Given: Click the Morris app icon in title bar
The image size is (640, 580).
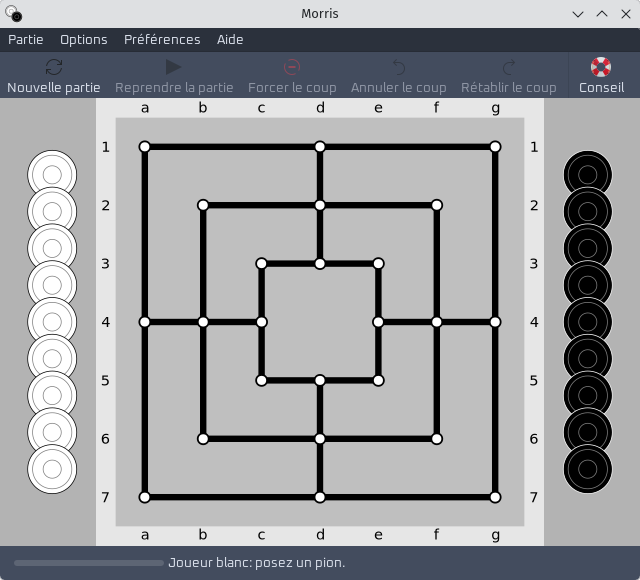Looking at the screenshot, I should coord(13,13).
